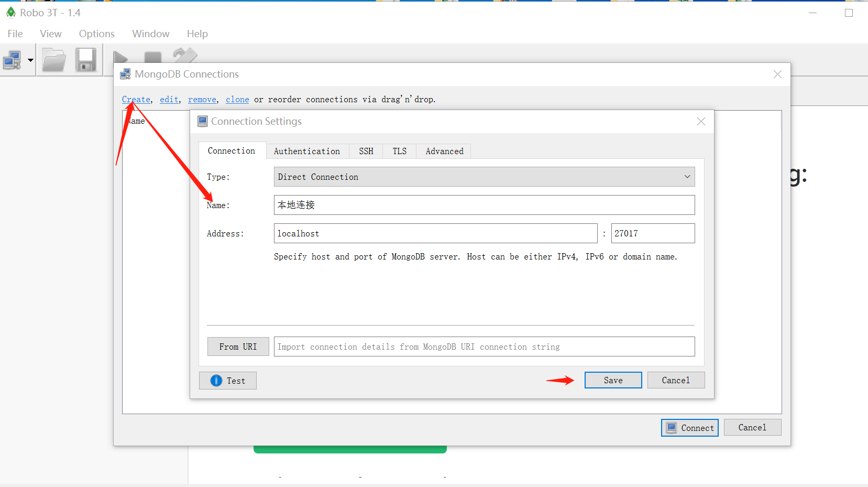868x487 pixels.
Task: Open the Options menu
Action: 97,34
